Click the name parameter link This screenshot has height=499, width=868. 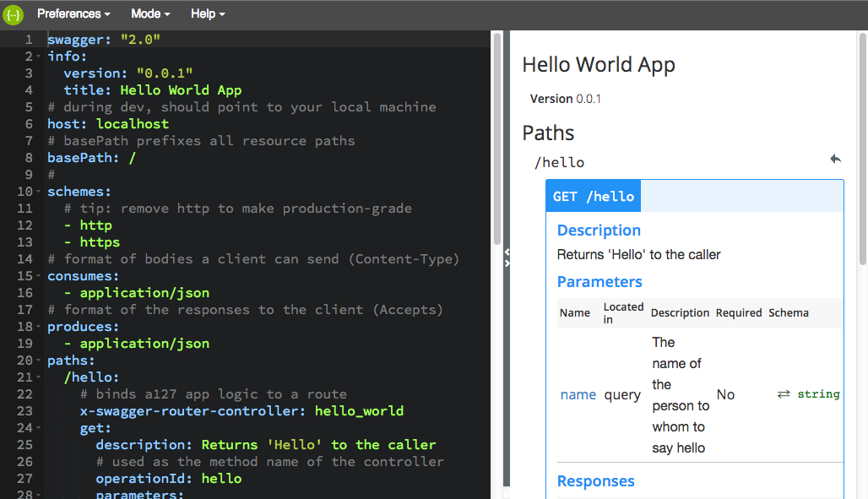click(578, 394)
